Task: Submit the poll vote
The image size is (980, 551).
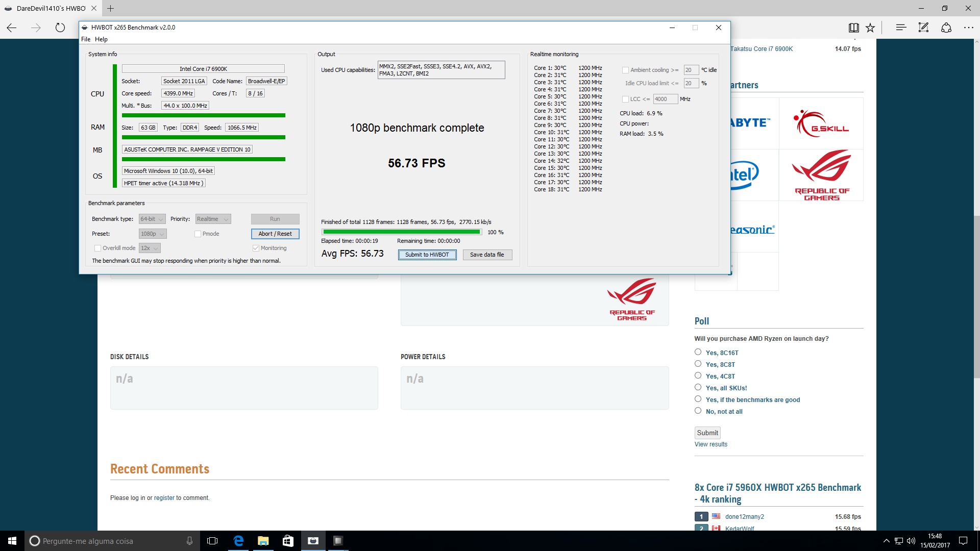Action: click(x=707, y=433)
